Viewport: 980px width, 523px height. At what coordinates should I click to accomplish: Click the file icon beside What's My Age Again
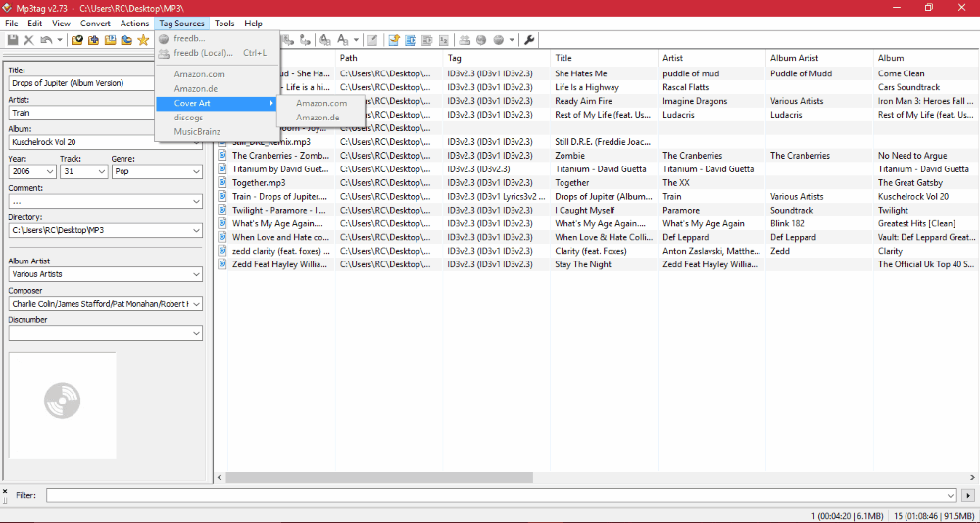(x=221, y=223)
